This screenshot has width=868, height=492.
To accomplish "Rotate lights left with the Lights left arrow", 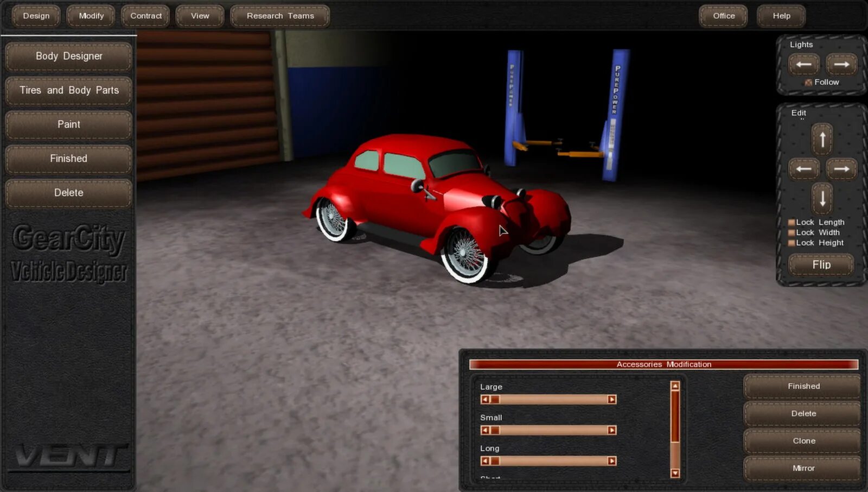I will (x=803, y=64).
